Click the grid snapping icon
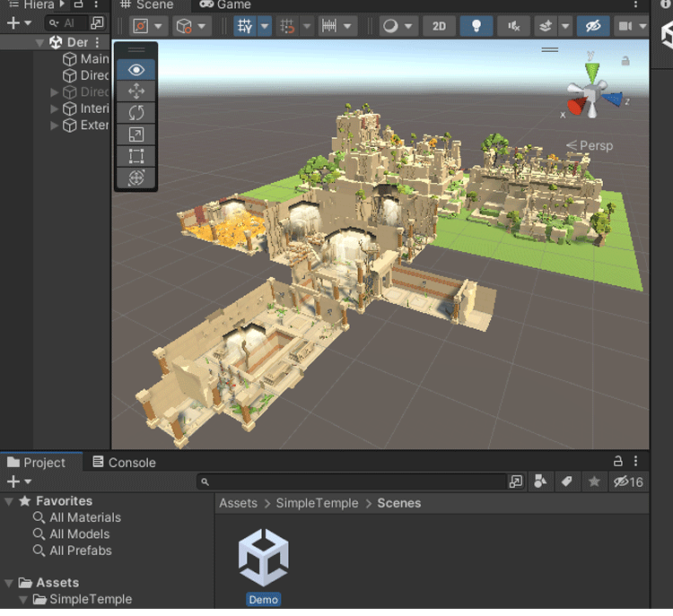 [x=287, y=26]
